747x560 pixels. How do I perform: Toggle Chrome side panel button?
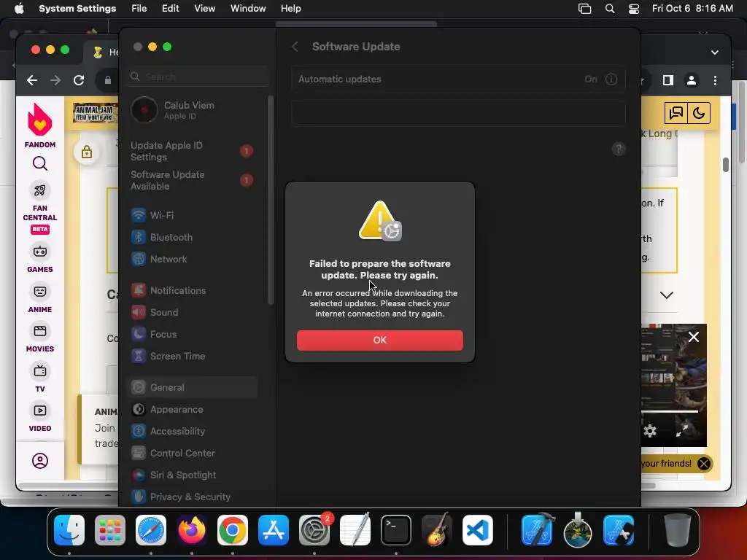(668, 80)
